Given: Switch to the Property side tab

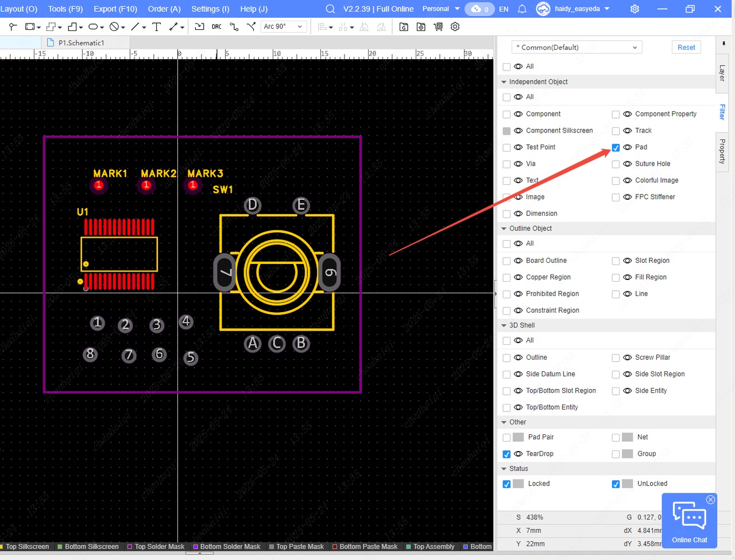Looking at the screenshot, I should tap(722, 151).
